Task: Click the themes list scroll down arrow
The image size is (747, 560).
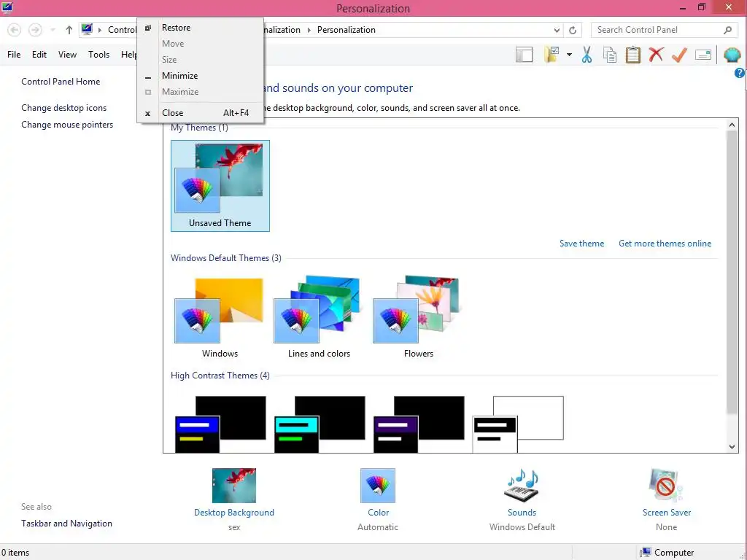Action: 732,447
